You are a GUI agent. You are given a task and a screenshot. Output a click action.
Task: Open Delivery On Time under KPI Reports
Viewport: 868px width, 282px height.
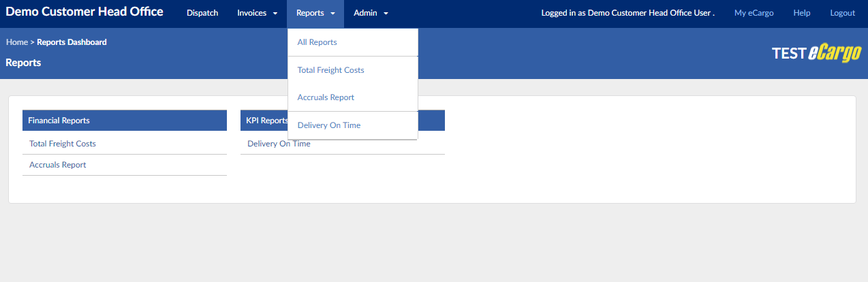(279, 144)
